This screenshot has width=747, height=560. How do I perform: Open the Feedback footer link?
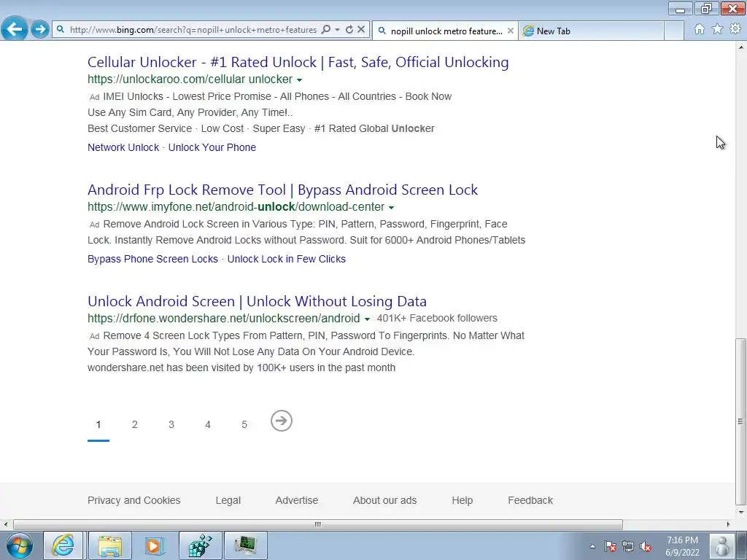pyautogui.click(x=530, y=500)
